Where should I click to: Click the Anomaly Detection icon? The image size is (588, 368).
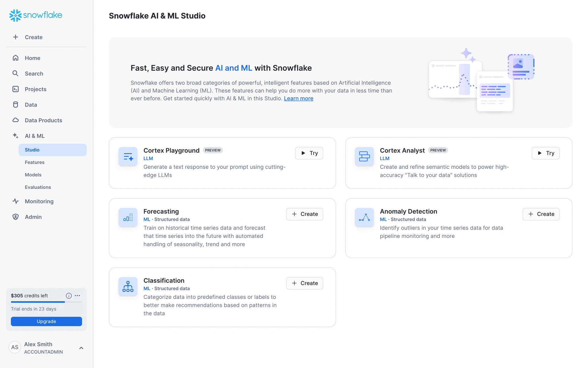(364, 217)
